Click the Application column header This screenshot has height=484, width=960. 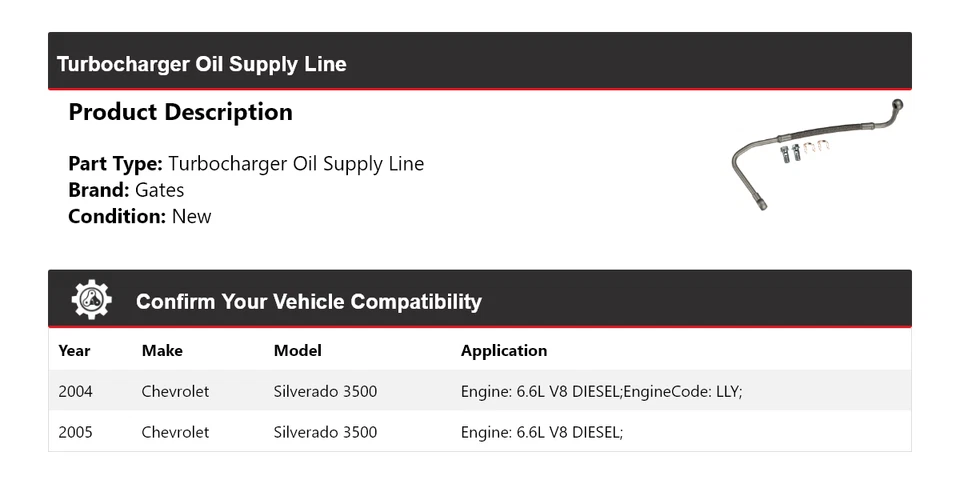pos(504,351)
